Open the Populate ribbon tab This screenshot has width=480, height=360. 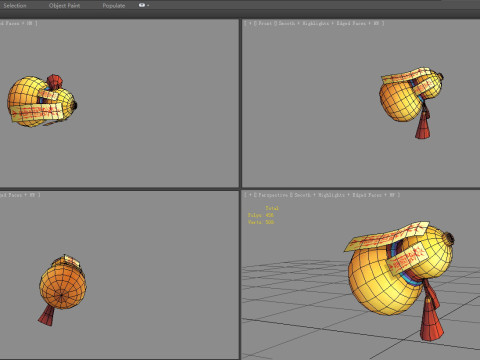pyautogui.click(x=114, y=6)
